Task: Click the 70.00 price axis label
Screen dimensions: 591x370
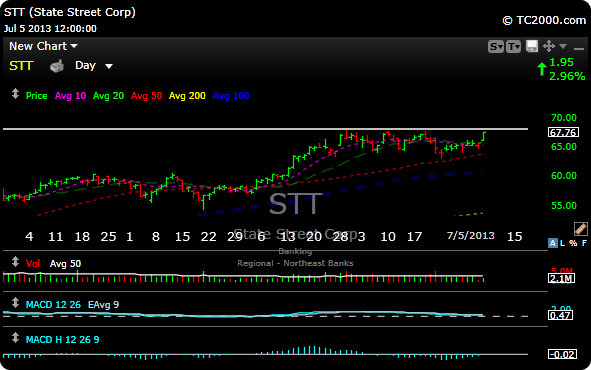Action: [x=564, y=118]
